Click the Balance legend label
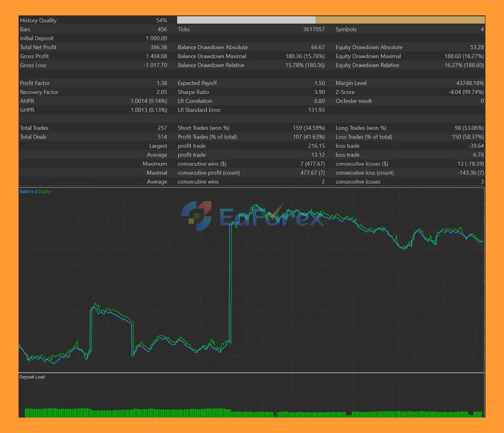Image resolution: width=504 pixels, height=433 pixels. coord(26,191)
